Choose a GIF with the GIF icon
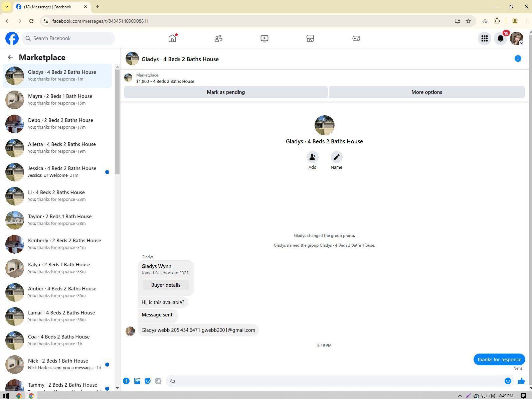This screenshot has width=532, height=399. point(158,381)
